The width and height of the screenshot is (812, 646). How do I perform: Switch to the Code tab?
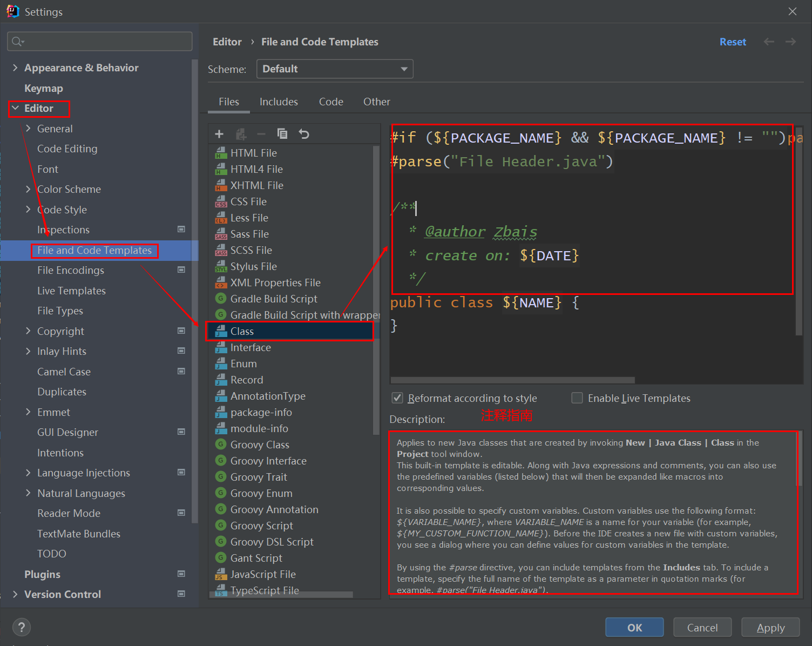point(331,102)
